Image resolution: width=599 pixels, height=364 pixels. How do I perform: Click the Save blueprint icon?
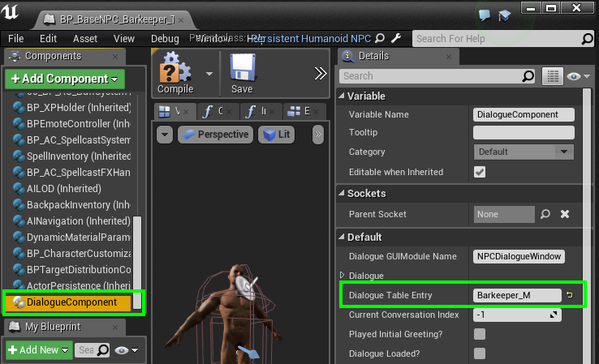tap(242, 69)
